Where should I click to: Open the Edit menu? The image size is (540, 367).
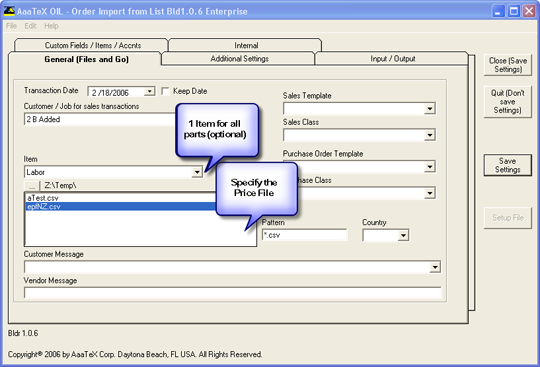(30, 26)
